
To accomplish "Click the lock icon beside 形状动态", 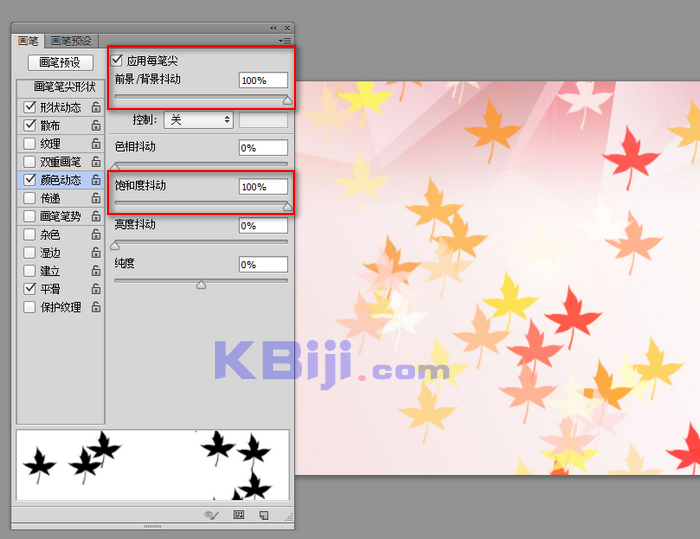I will tap(95, 108).
